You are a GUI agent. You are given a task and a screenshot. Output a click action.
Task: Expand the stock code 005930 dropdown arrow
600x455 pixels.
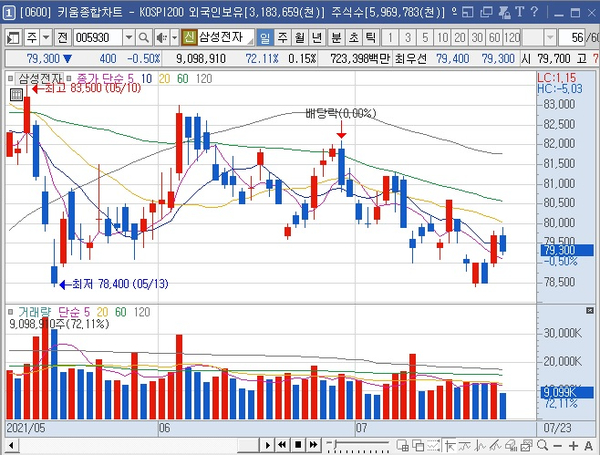[129, 38]
